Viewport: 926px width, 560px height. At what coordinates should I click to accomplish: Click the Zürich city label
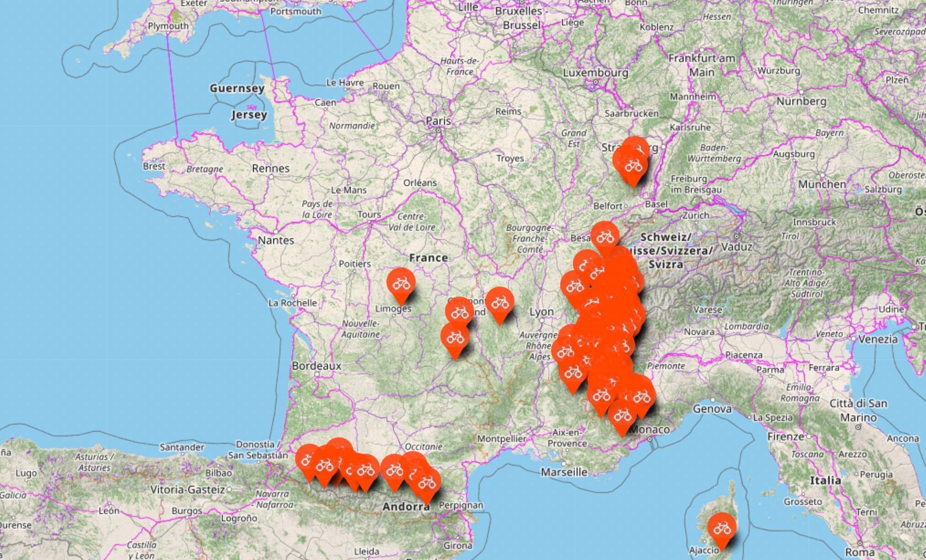696,216
